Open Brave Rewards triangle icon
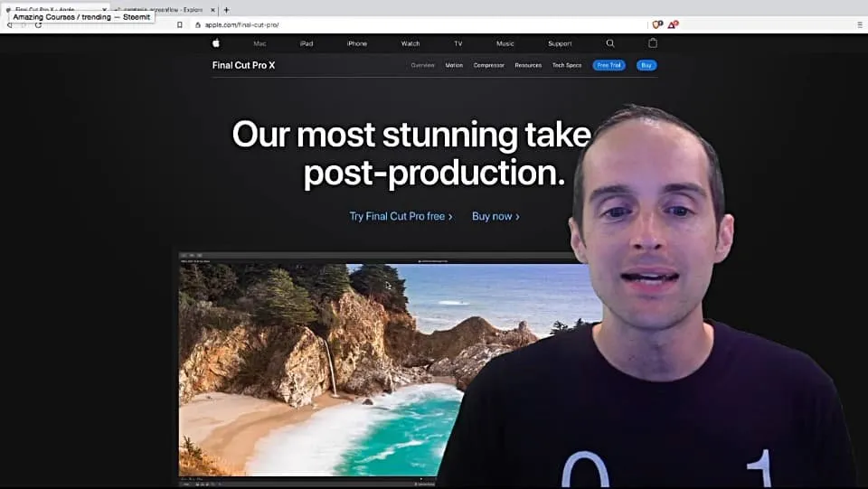 673,24
